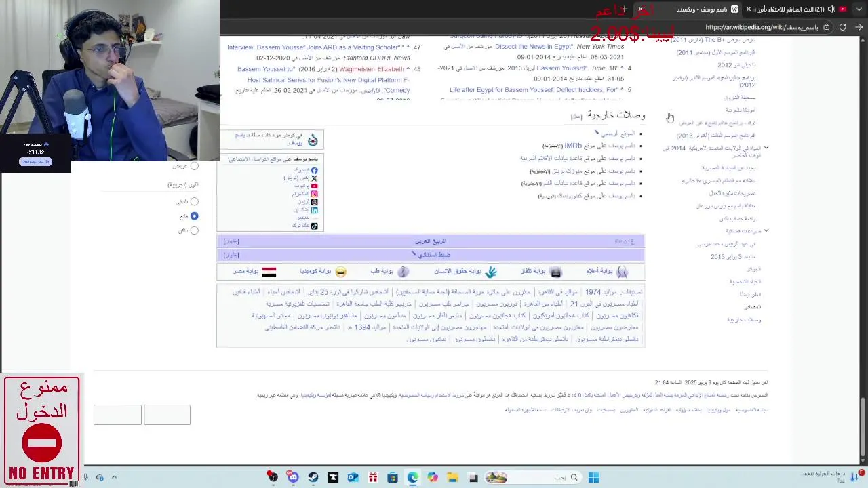Collapse 'الحياة في الولايات المتحدة' contents section
The height and width of the screenshot is (488, 868).
pos(766,148)
